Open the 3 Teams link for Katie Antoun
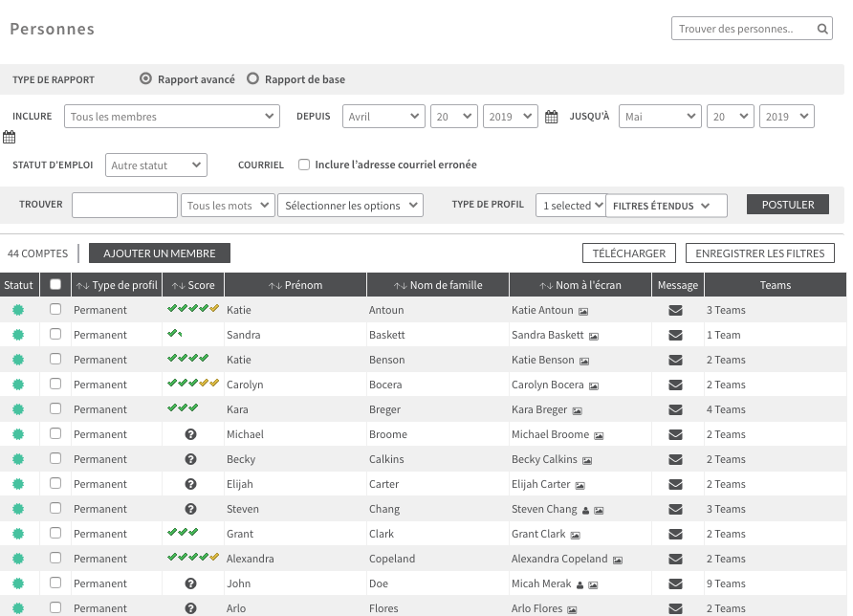 tap(726, 310)
